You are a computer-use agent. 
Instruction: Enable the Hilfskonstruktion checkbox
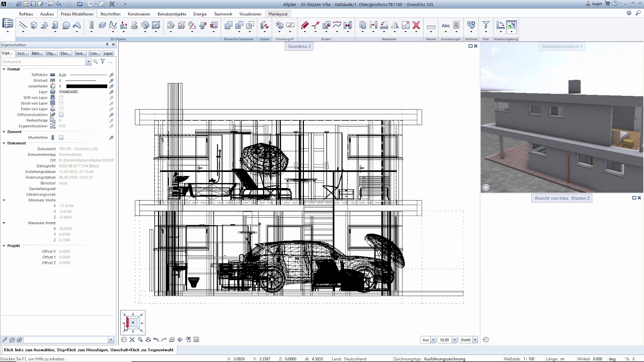click(61, 115)
